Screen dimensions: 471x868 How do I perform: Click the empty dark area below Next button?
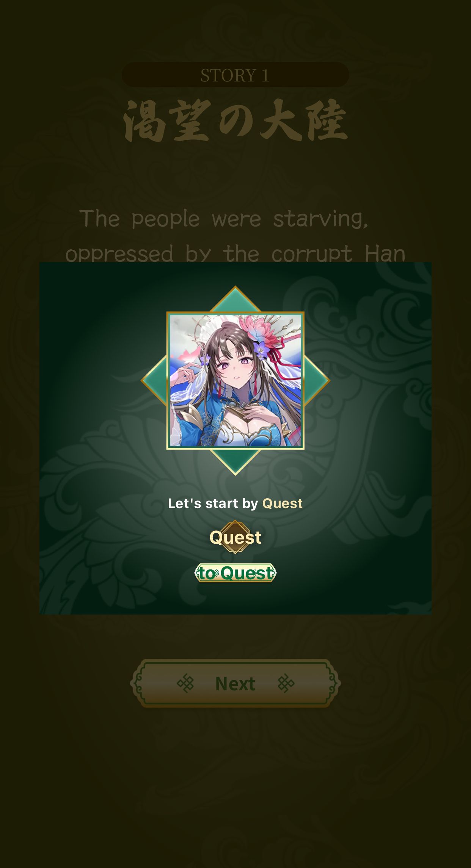(235, 788)
